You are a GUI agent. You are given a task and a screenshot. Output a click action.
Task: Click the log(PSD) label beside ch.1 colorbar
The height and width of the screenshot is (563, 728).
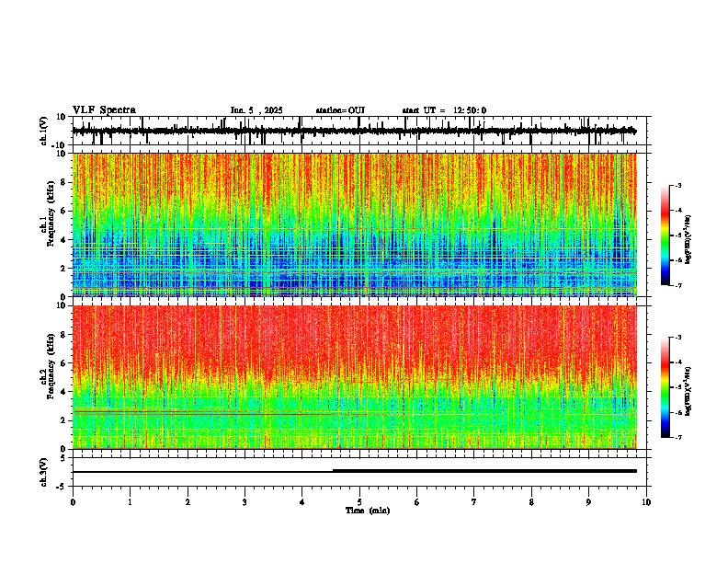tap(688, 239)
